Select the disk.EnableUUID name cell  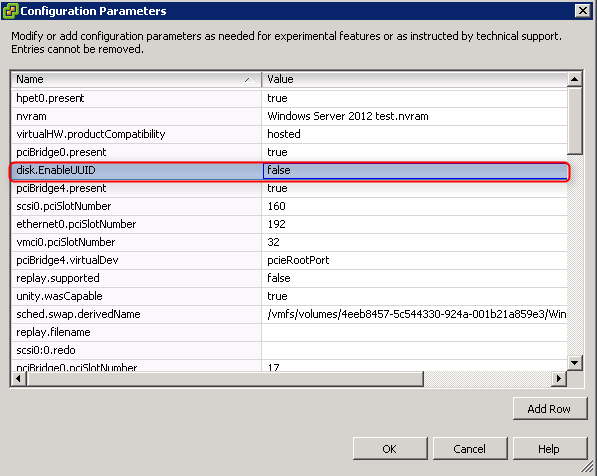coord(136,170)
